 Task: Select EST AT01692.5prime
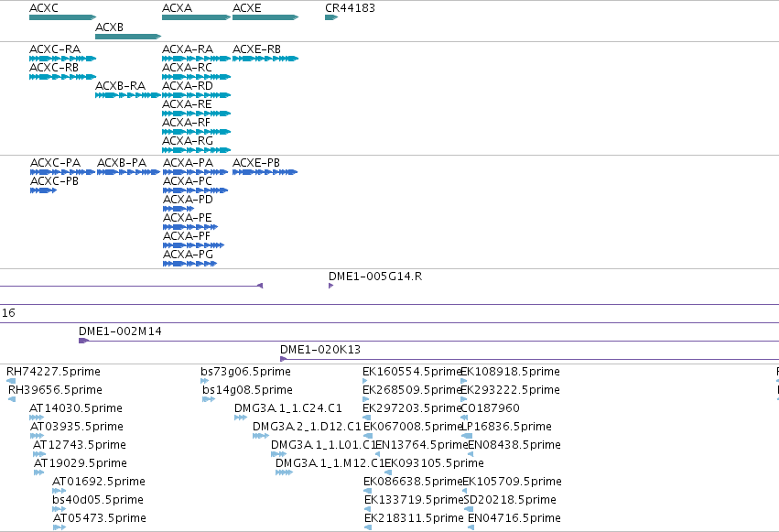[59, 491]
